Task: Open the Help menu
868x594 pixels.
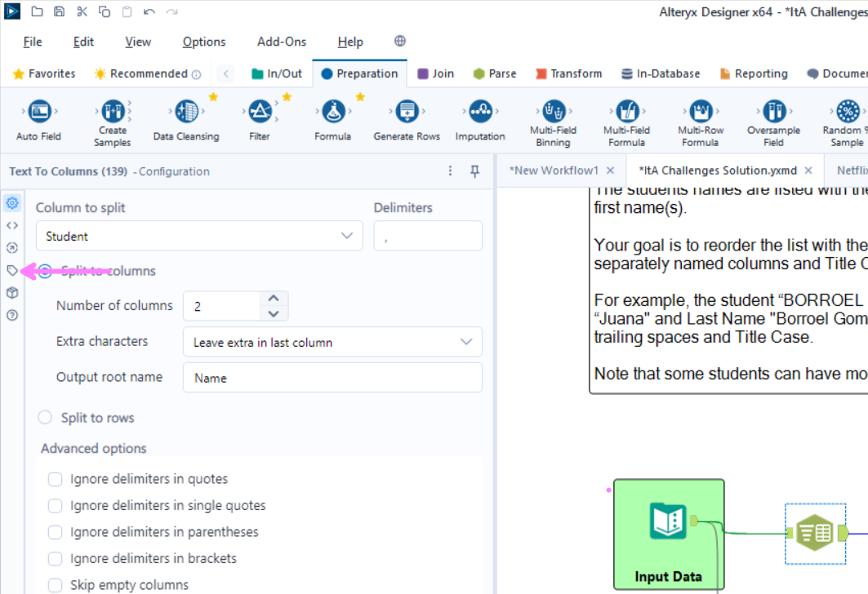Action: pyautogui.click(x=350, y=42)
